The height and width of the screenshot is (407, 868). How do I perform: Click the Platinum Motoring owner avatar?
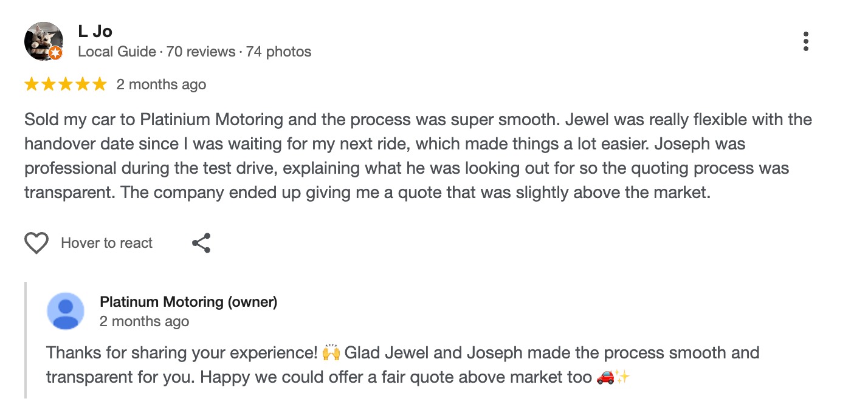[x=66, y=311]
